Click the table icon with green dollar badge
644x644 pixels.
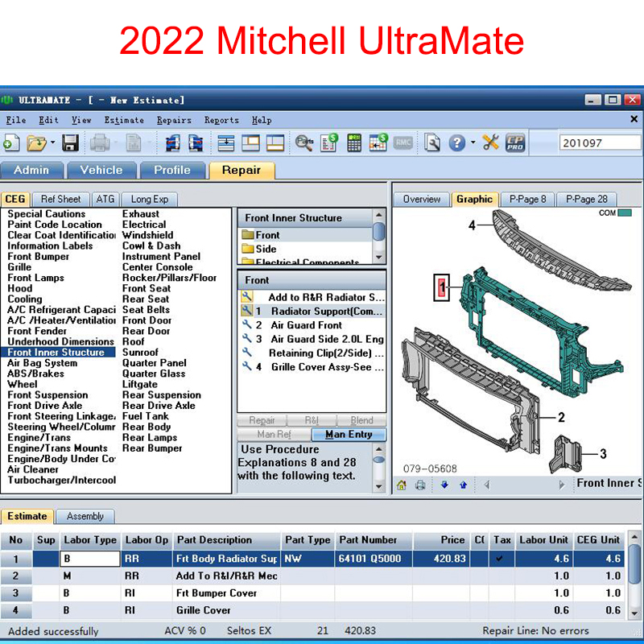click(x=378, y=142)
